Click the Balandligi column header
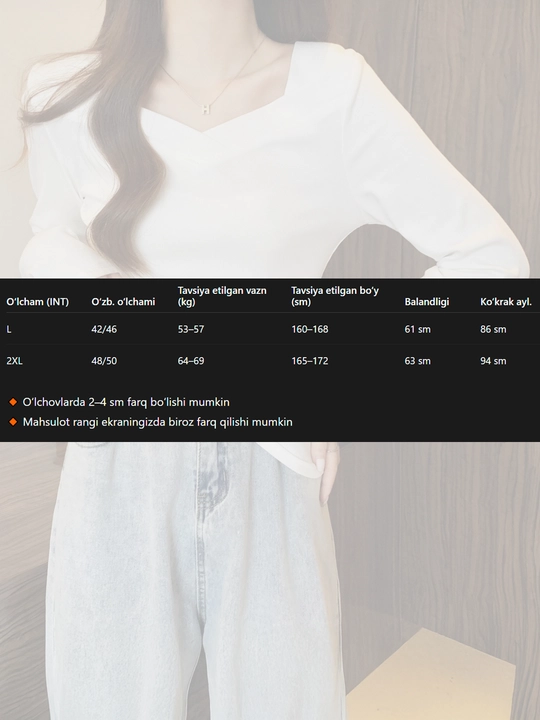This screenshot has height=720, width=540. click(x=427, y=302)
